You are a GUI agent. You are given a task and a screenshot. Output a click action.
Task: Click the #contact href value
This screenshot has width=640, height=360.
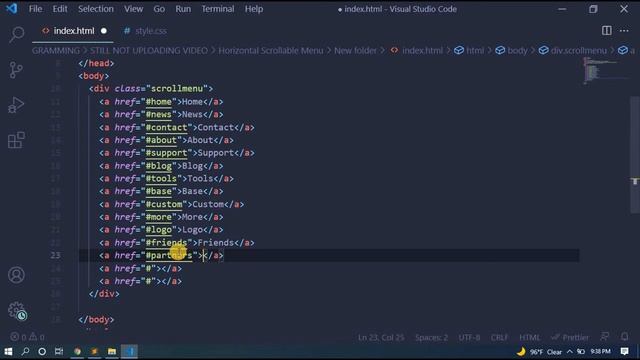click(x=167, y=127)
